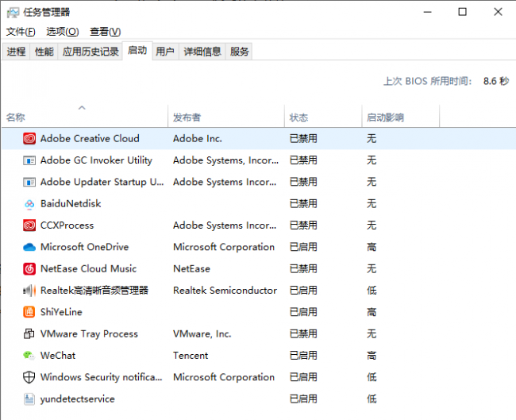Switch to the 详细信息 tab
This screenshot has width=516, height=420.
point(202,52)
